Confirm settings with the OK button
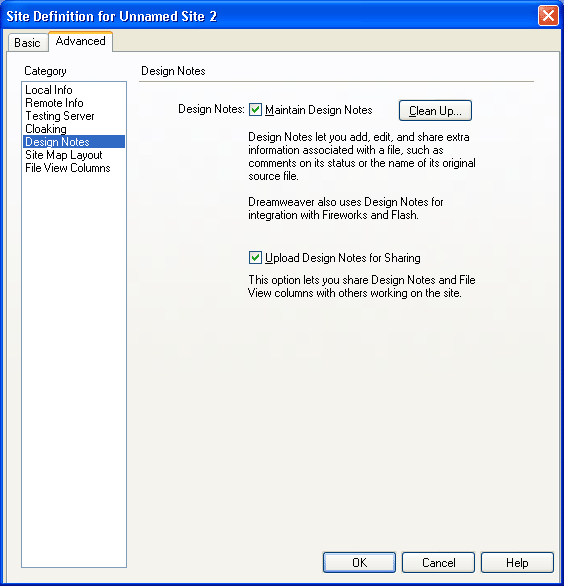 [x=359, y=562]
